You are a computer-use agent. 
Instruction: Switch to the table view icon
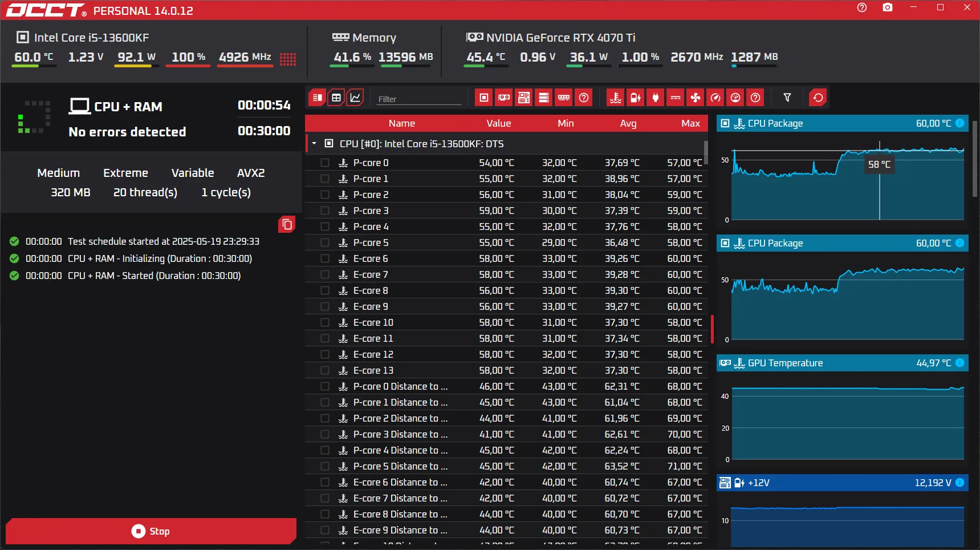click(336, 98)
